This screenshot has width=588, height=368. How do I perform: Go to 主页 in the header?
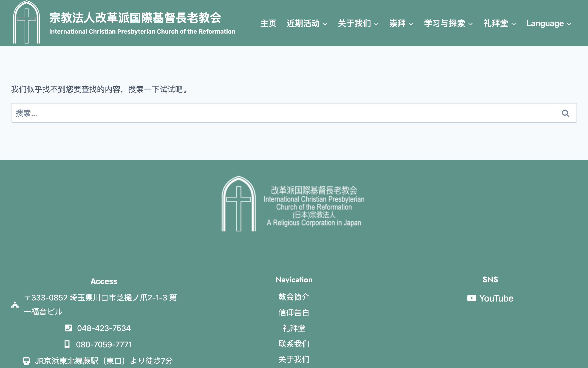click(x=268, y=23)
